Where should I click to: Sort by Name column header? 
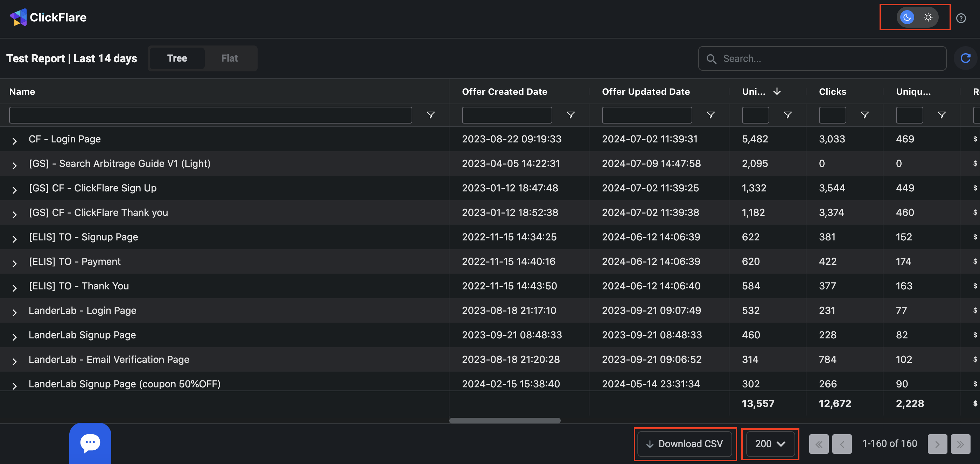[22, 92]
